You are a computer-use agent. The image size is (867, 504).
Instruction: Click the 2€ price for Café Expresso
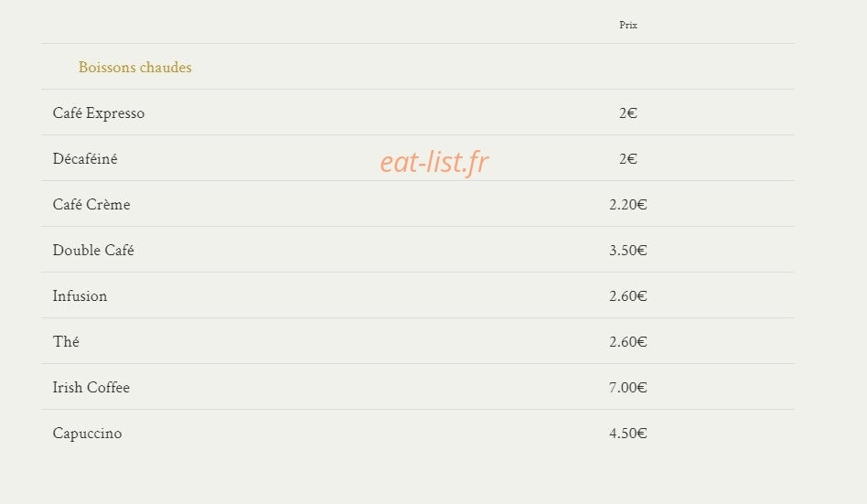(x=628, y=113)
